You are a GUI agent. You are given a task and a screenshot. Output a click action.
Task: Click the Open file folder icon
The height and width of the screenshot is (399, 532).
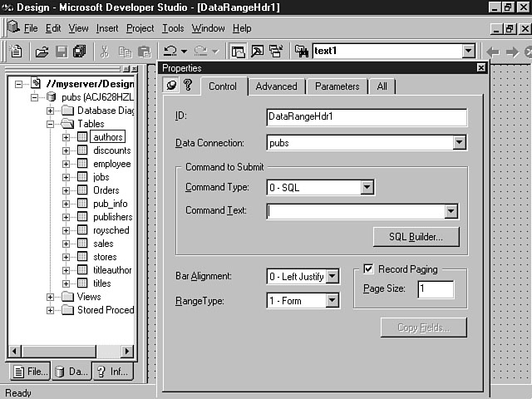click(42, 52)
